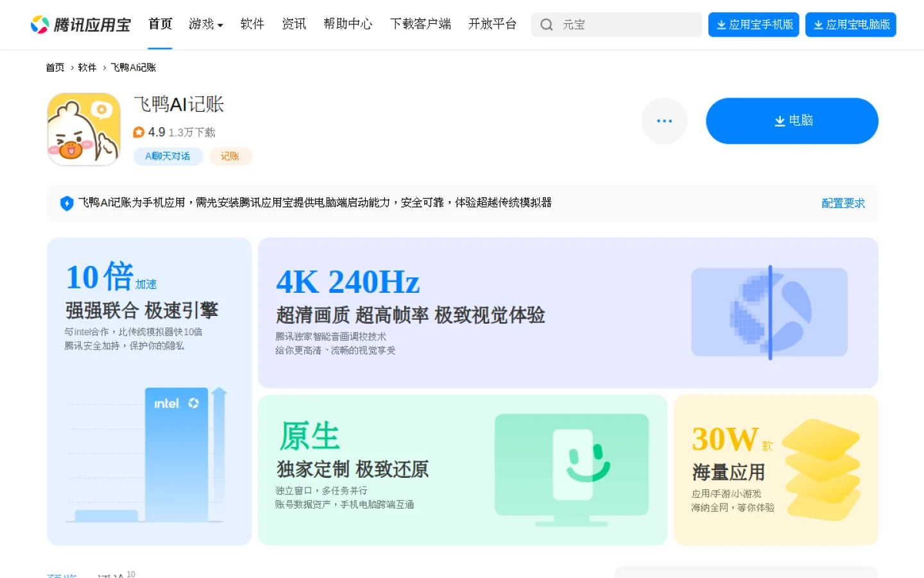This screenshot has width=924, height=578.
Task: Click the 4K split-screen illustration
Action: [x=769, y=312]
